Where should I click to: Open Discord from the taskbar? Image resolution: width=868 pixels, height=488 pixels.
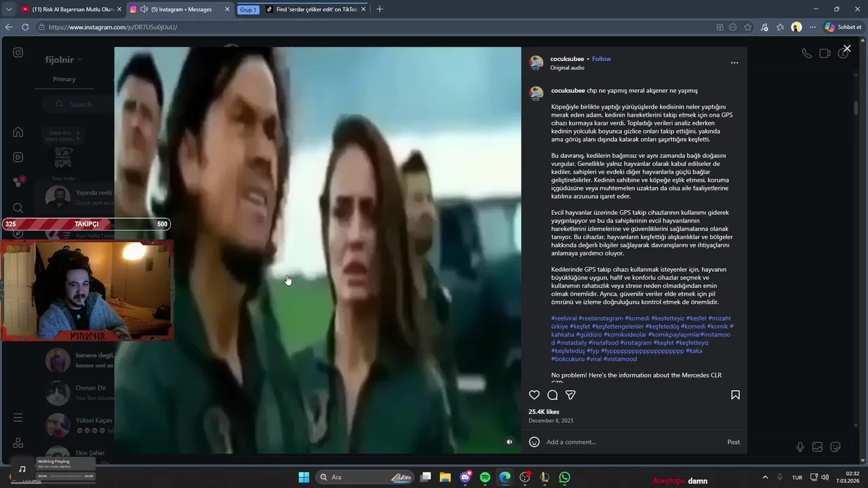pyautogui.click(x=465, y=477)
